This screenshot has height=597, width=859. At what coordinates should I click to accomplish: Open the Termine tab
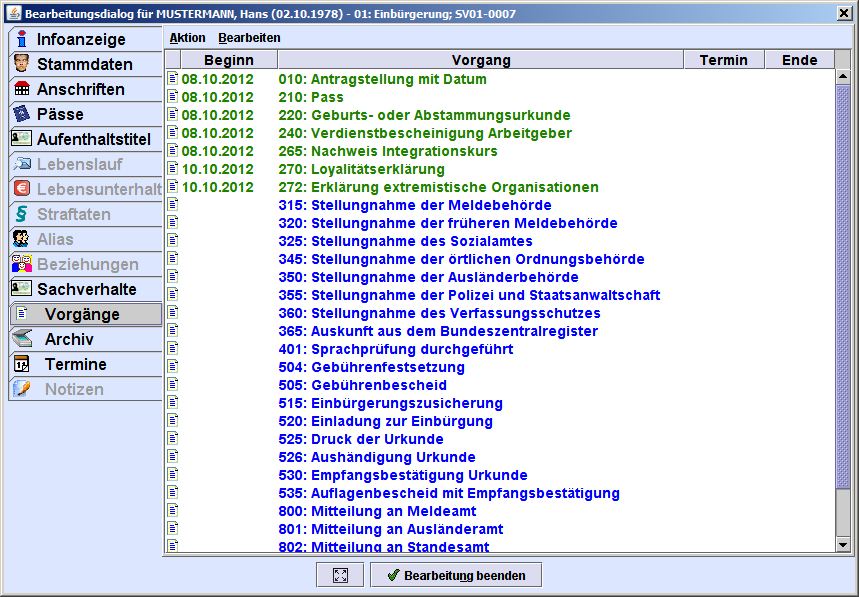point(86,364)
